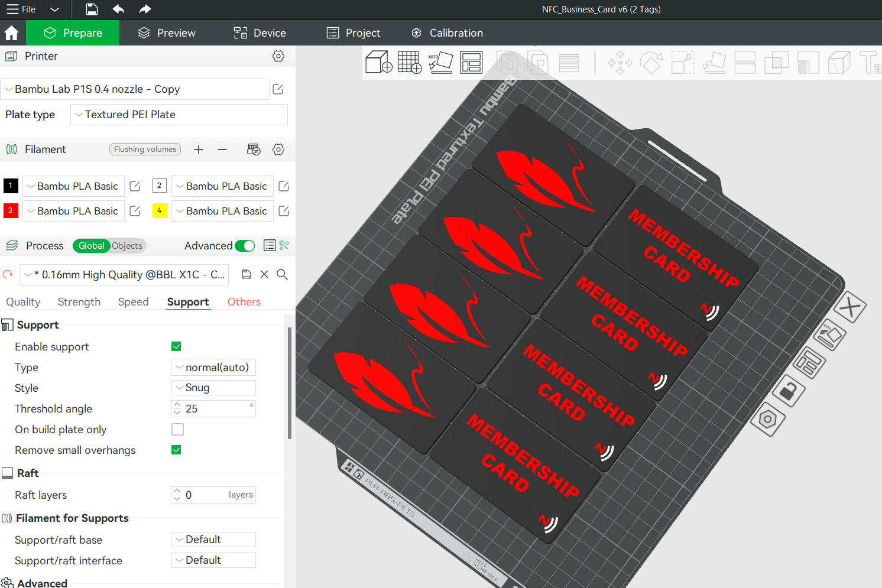
Task: Open filament 4 Bambu PLA Basic dropdown
Action: pos(222,211)
